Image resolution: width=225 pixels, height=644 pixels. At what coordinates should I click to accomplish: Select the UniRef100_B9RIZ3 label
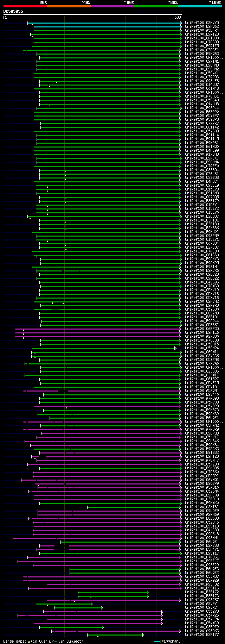pos(202,35)
